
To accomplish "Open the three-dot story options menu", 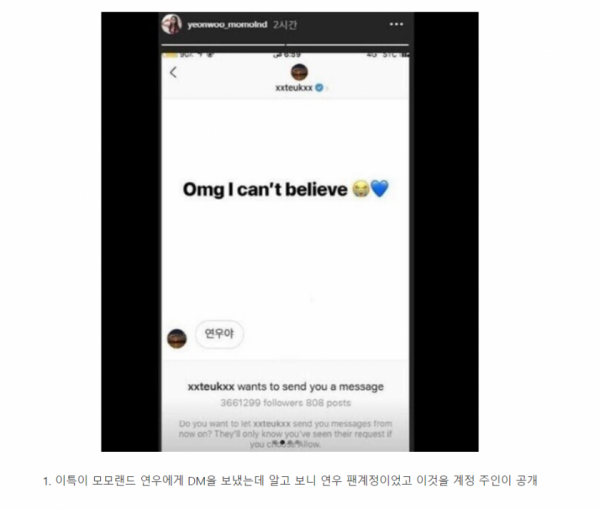I will 396,24.
